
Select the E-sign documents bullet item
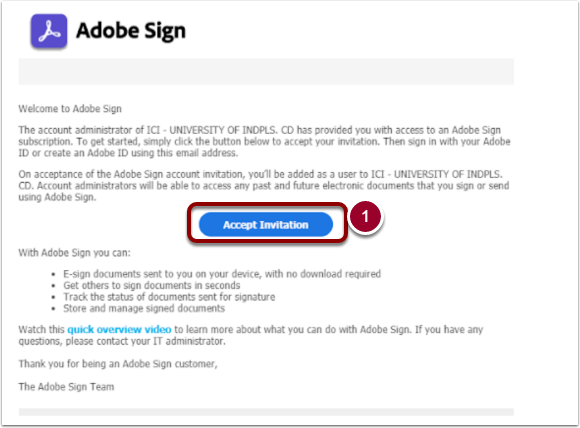coord(222,274)
